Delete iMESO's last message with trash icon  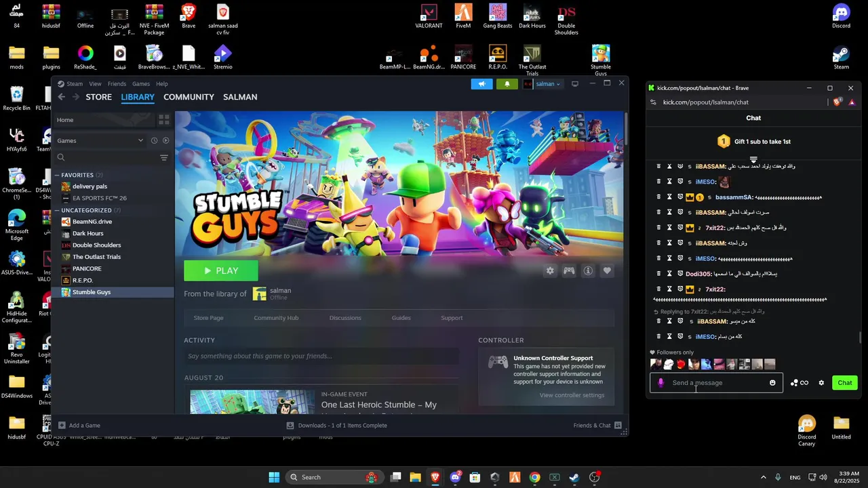(658, 336)
